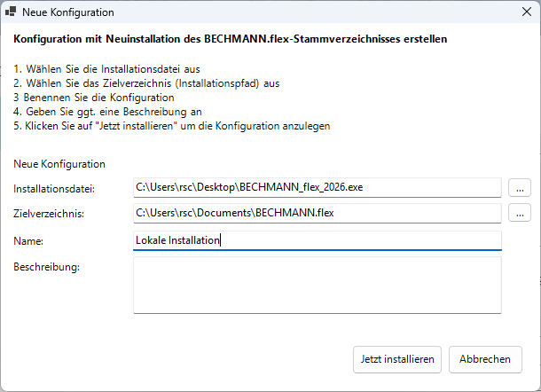
Task: Browse for the Installationsdatei with the ellipsis button
Action: pos(520,188)
